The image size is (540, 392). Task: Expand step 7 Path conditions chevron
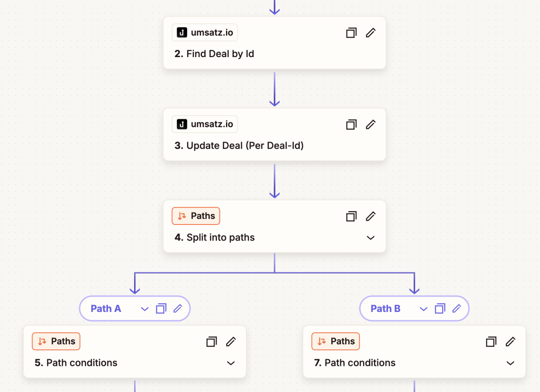click(x=510, y=363)
